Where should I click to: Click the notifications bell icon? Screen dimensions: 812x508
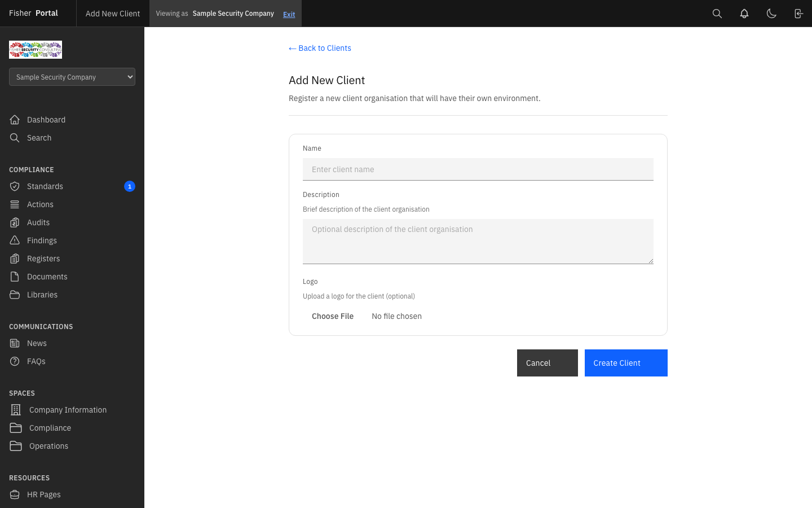pos(744,13)
